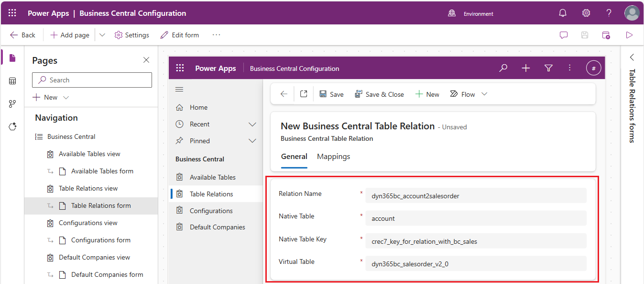The height and width of the screenshot is (284, 644).
Task: Select the Pages icon in left rail
Action: coord(12,58)
